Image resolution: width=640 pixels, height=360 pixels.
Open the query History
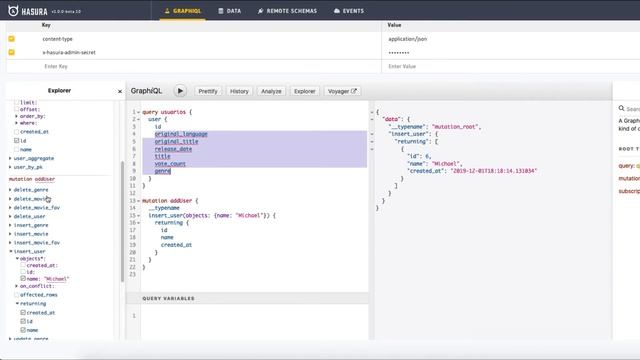239,91
